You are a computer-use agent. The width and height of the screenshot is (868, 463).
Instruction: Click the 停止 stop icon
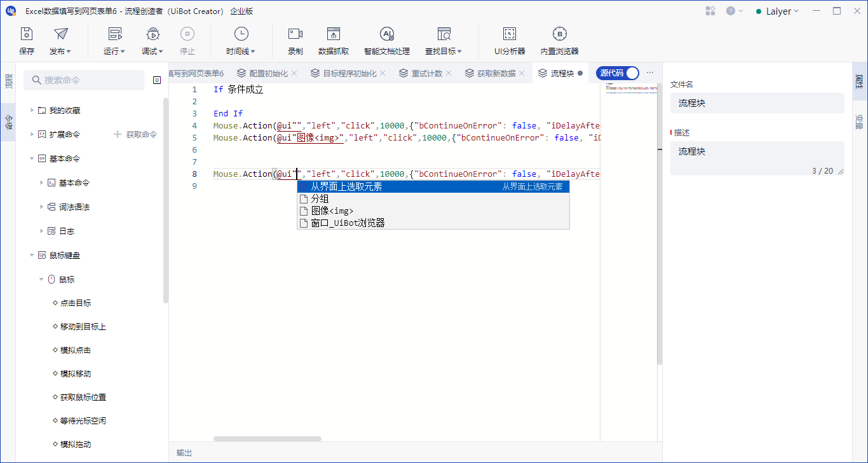[187, 34]
